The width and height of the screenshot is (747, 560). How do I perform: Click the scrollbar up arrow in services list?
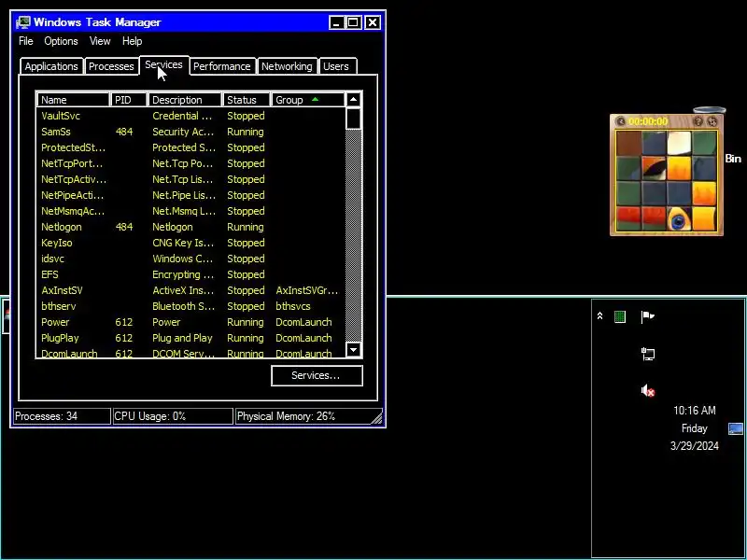coord(353,100)
